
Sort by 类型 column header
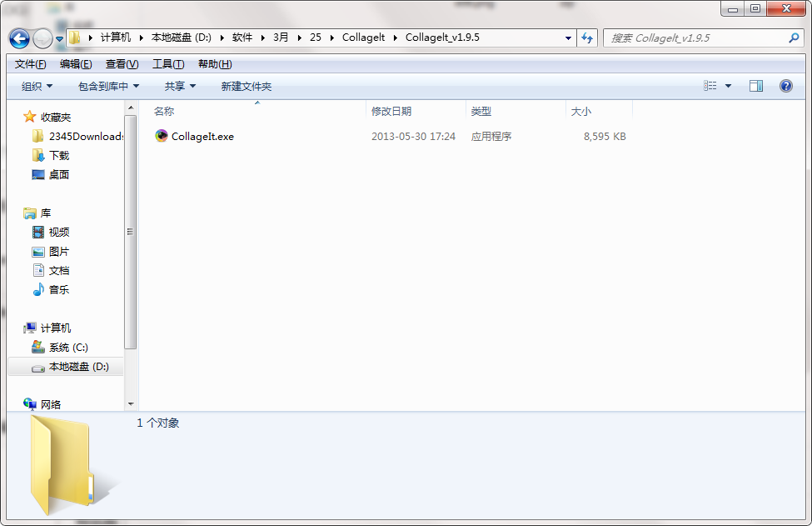[481, 112]
